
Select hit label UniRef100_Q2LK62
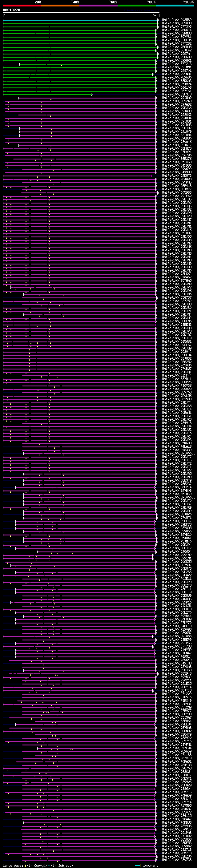pos(177,274)
